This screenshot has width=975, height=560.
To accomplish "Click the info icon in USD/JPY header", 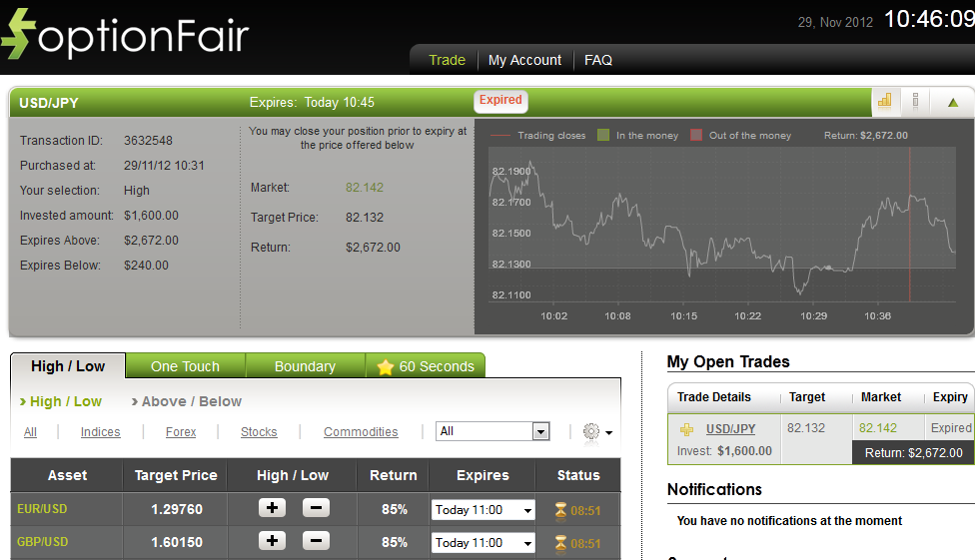I will tap(915, 101).
